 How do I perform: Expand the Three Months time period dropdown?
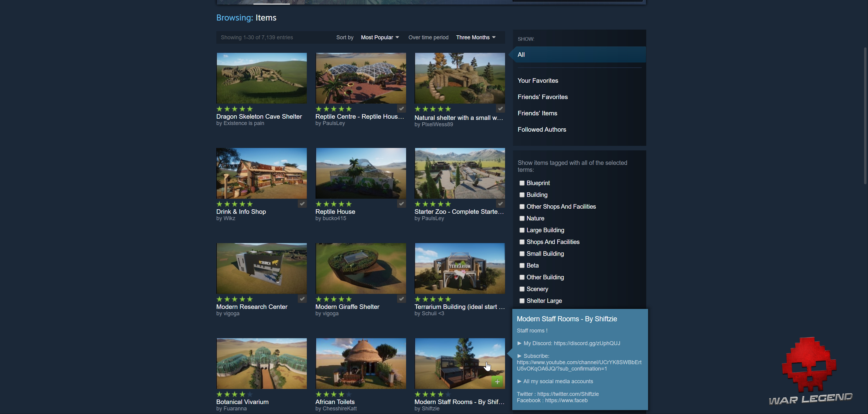(x=475, y=37)
